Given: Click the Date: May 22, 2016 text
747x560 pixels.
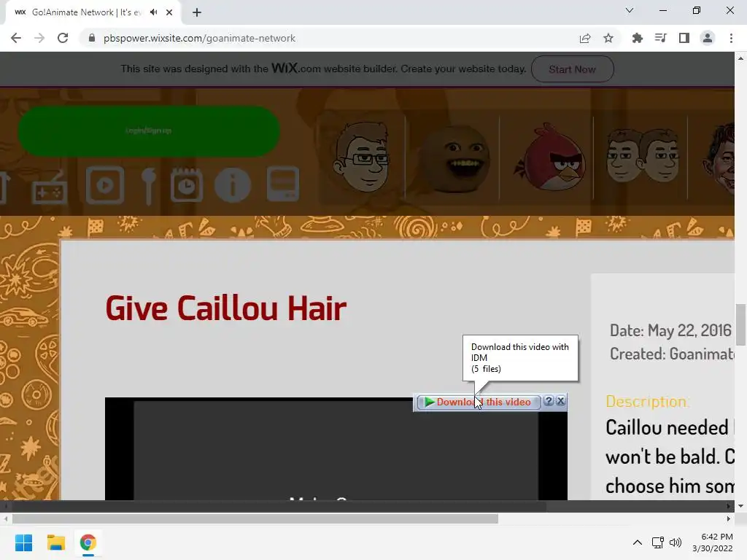Looking at the screenshot, I should 670,330.
